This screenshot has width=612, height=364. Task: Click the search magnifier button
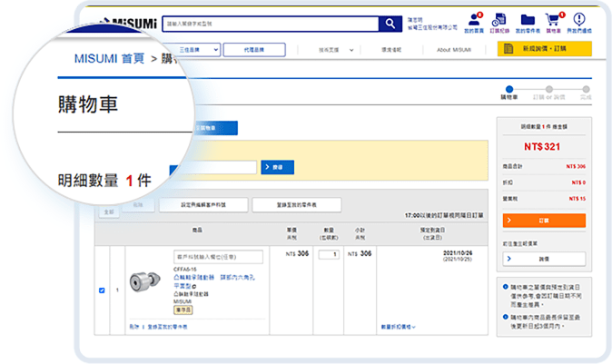coord(390,25)
